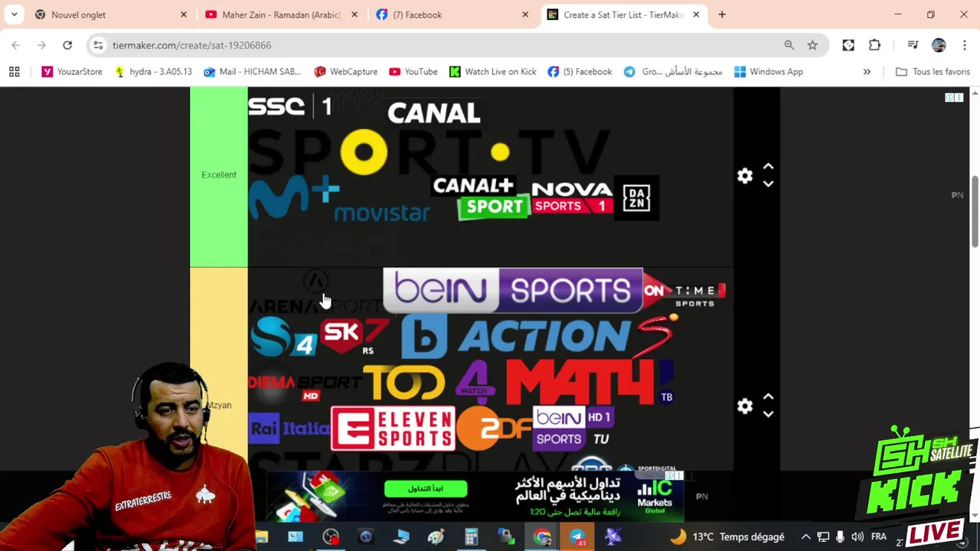Select the TOD logo
Screen dimensions: 980x551
point(404,383)
